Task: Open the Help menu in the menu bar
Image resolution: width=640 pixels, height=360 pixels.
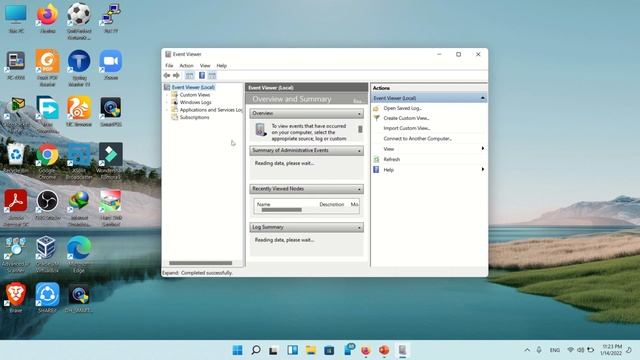Action: [x=222, y=66]
